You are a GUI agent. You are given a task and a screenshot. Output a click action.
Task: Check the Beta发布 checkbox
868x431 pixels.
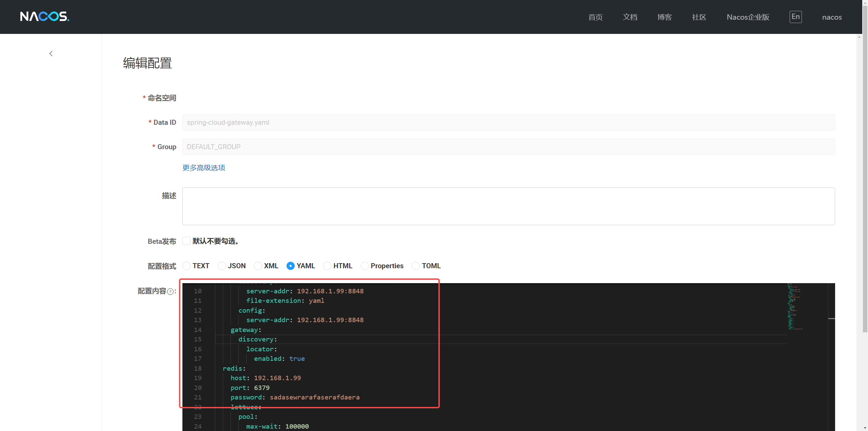(186, 241)
